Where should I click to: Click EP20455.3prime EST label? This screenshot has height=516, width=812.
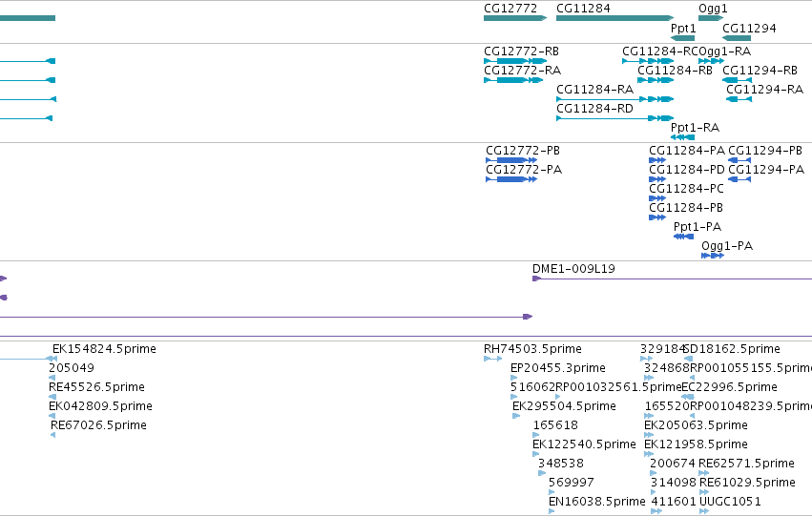558,368
